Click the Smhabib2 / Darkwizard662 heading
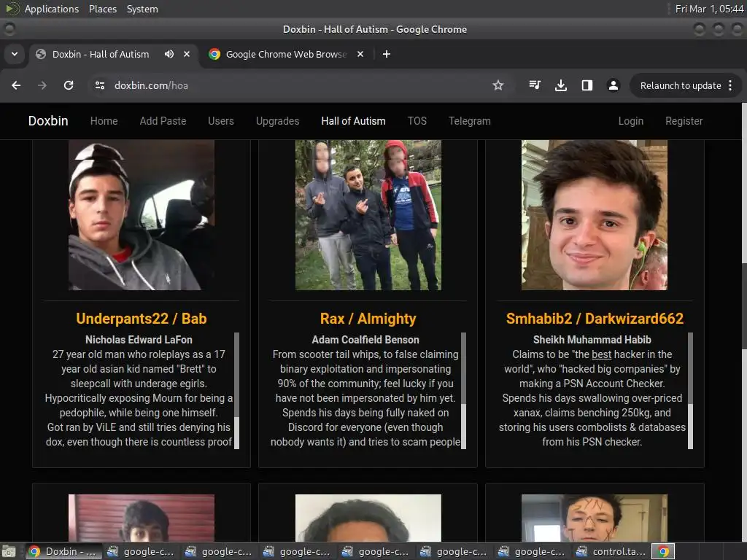747x560 pixels. point(595,319)
